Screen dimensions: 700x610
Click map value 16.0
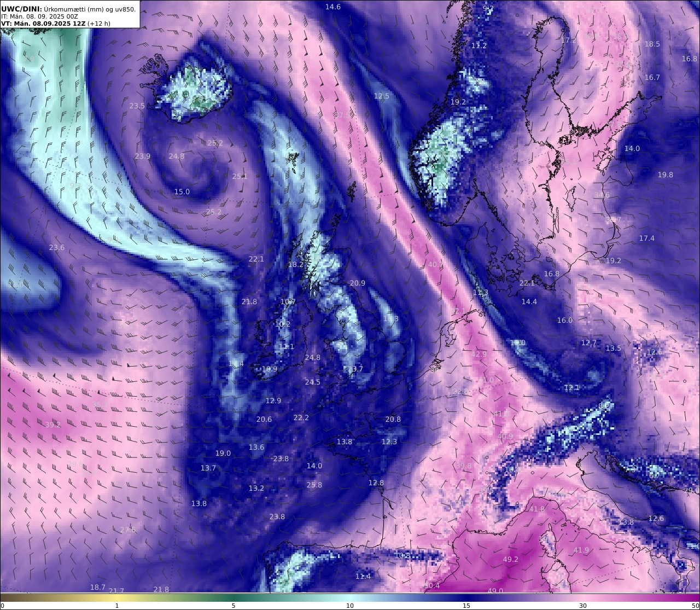tap(565, 321)
